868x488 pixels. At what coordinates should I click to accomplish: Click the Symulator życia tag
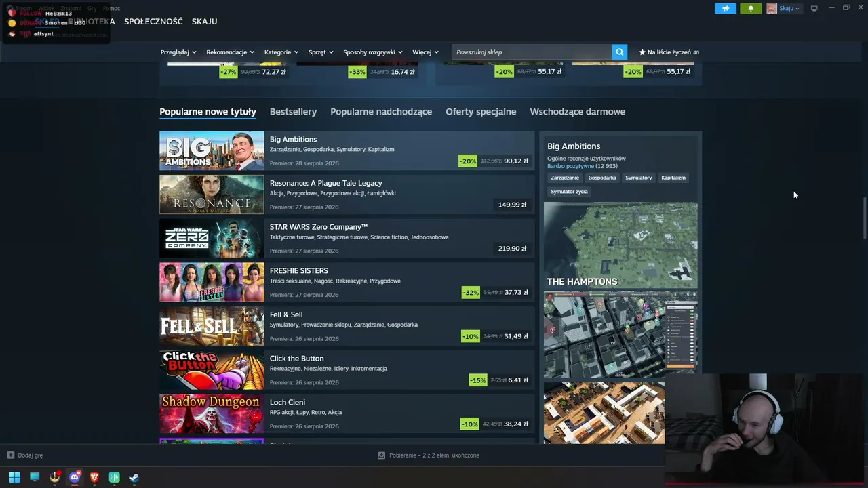pos(569,192)
